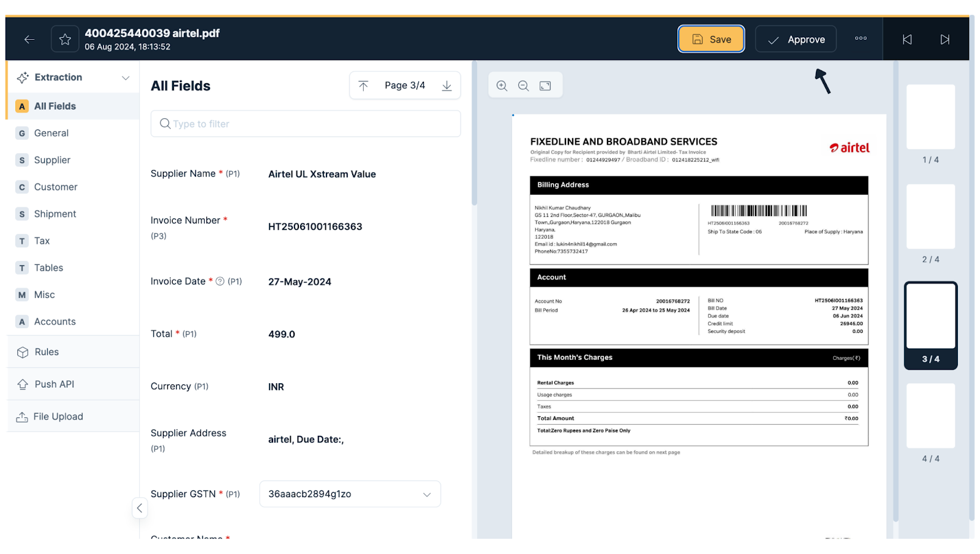Open the Accounts fields section
This screenshot has height=554, width=980.
pyautogui.click(x=73, y=321)
